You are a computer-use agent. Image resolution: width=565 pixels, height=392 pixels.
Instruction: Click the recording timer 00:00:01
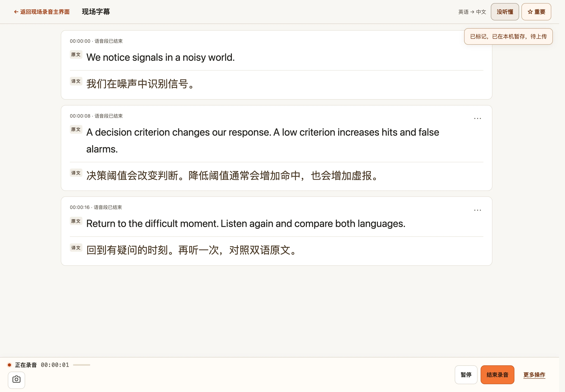point(55,365)
